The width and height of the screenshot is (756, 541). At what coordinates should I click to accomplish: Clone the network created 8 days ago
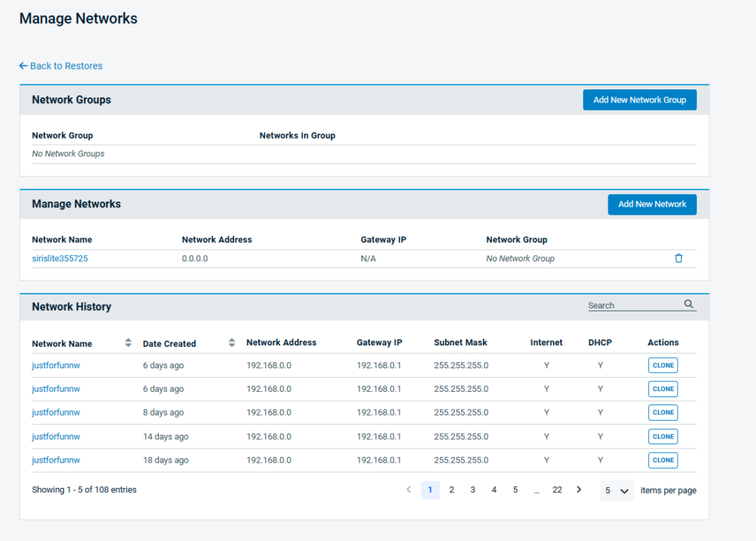(663, 413)
